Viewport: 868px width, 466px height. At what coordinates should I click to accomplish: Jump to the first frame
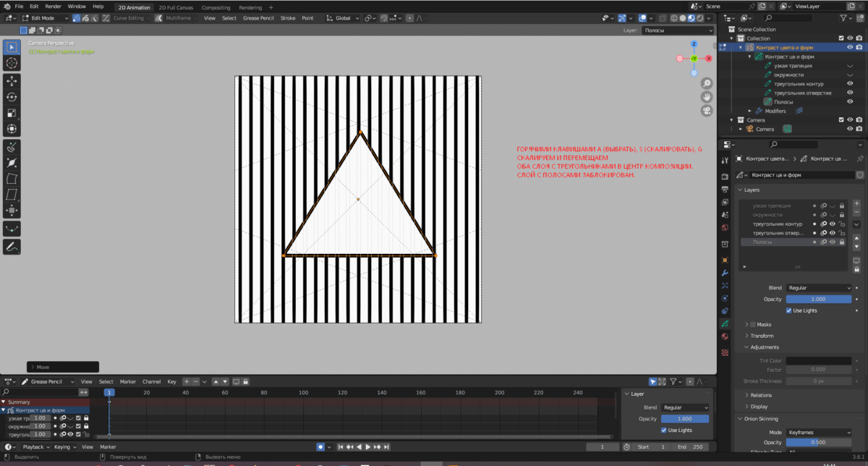(341, 447)
